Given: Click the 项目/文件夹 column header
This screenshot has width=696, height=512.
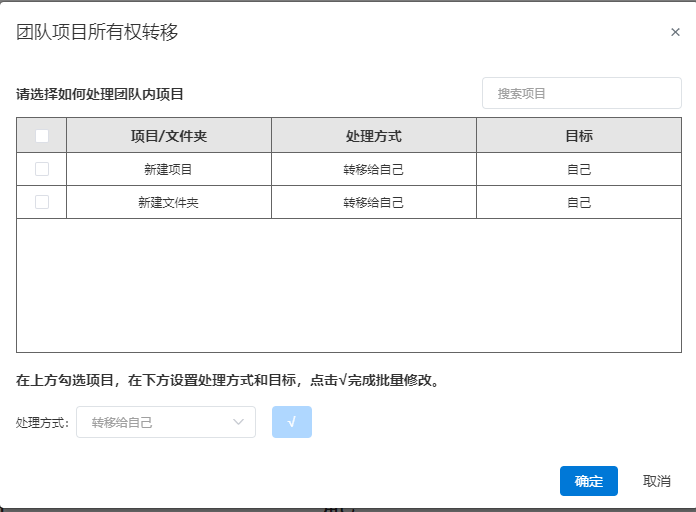Looking at the screenshot, I should tap(169, 136).
